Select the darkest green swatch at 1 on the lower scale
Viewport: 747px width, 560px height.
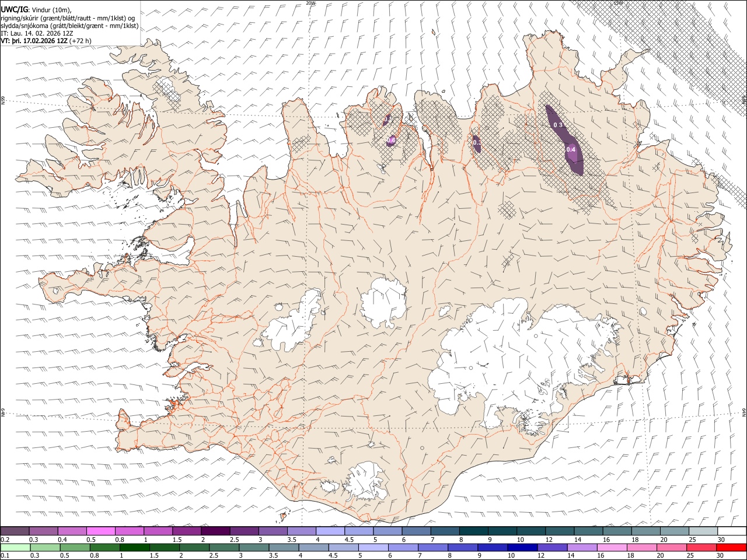coord(134,547)
